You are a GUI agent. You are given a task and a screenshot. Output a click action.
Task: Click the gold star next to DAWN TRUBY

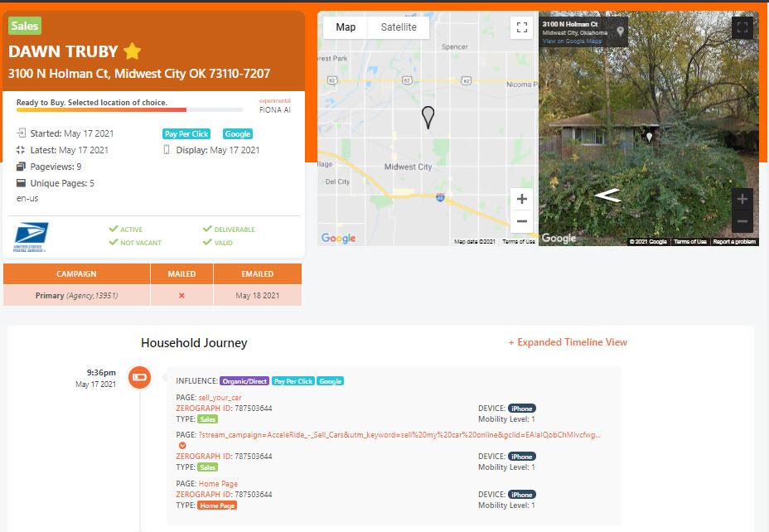(133, 51)
